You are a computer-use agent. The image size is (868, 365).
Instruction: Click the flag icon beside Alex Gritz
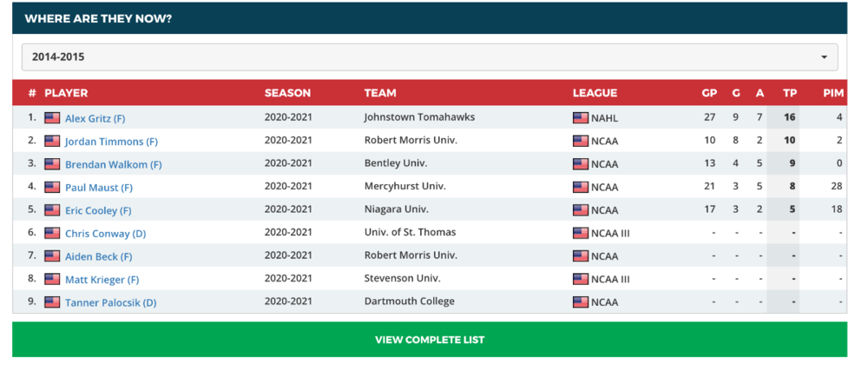tap(53, 118)
